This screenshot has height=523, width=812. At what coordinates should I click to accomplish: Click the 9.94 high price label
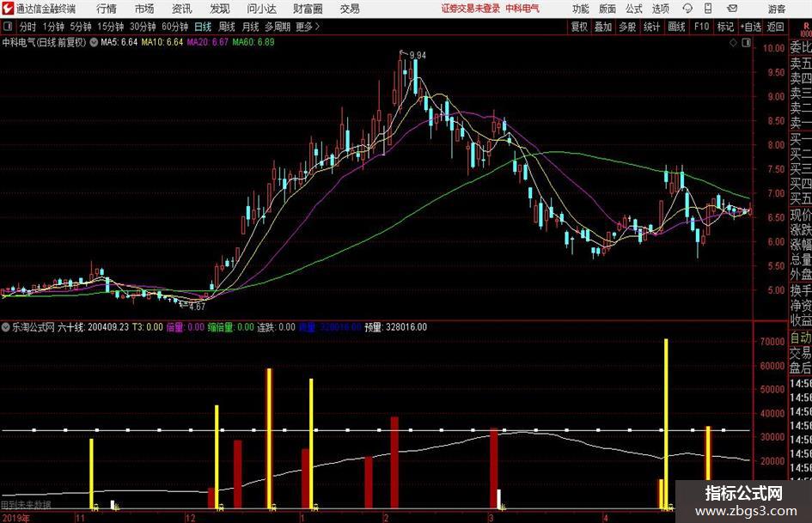[x=418, y=56]
